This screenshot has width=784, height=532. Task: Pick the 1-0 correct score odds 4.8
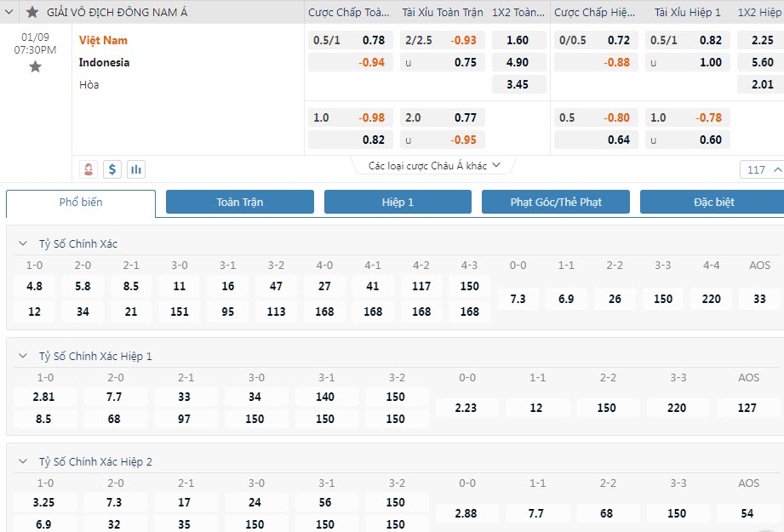pyautogui.click(x=34, y=287)
